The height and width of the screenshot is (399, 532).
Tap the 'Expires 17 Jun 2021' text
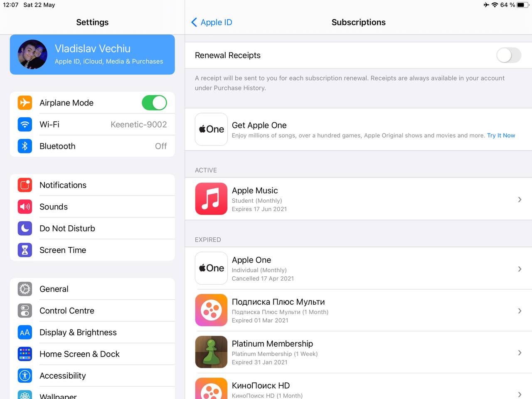point(259,209)
